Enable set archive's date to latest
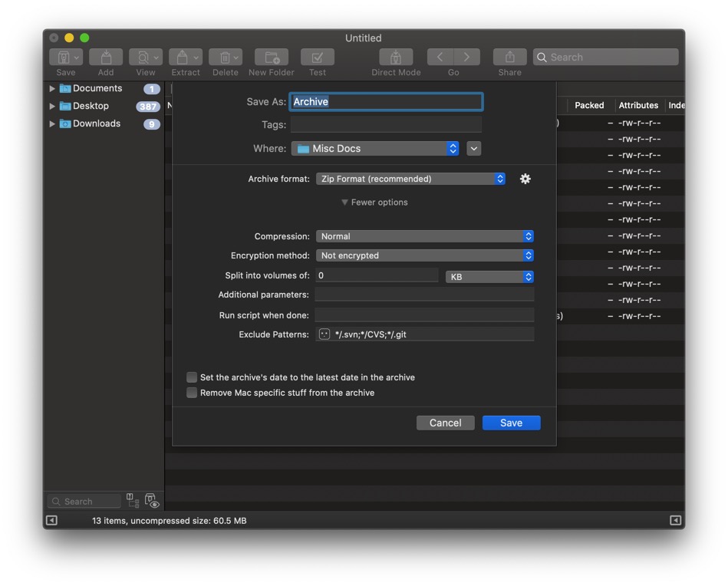 click(x=192, y=377)
